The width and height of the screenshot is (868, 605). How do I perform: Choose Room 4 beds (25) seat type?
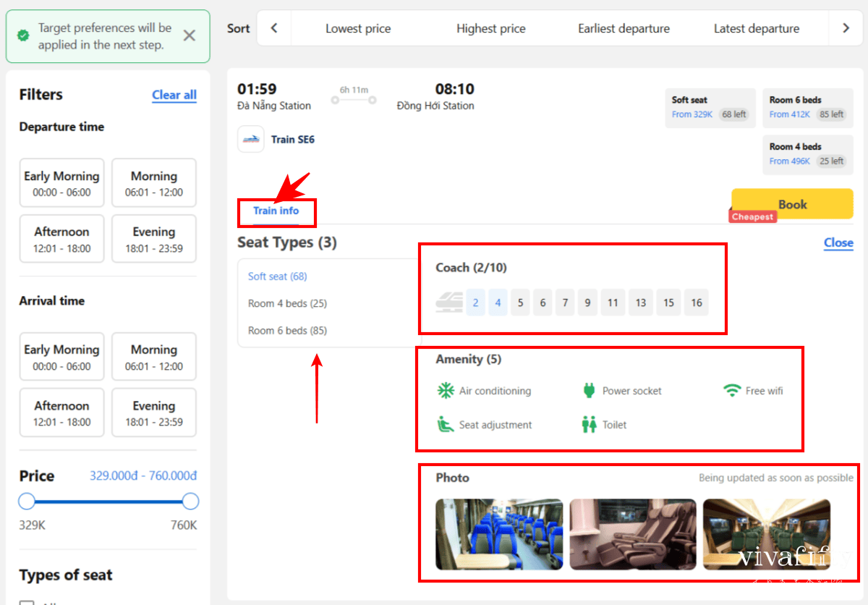click(287, 303)
